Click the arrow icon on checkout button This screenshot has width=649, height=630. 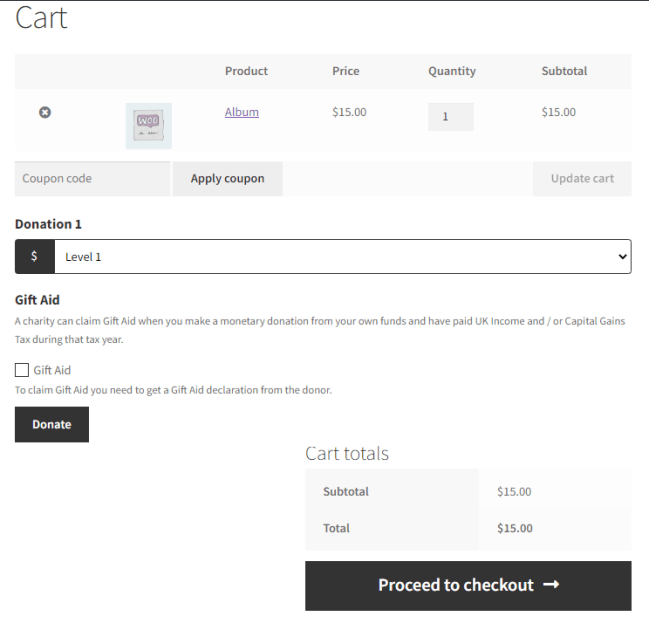tap(551, 585)
